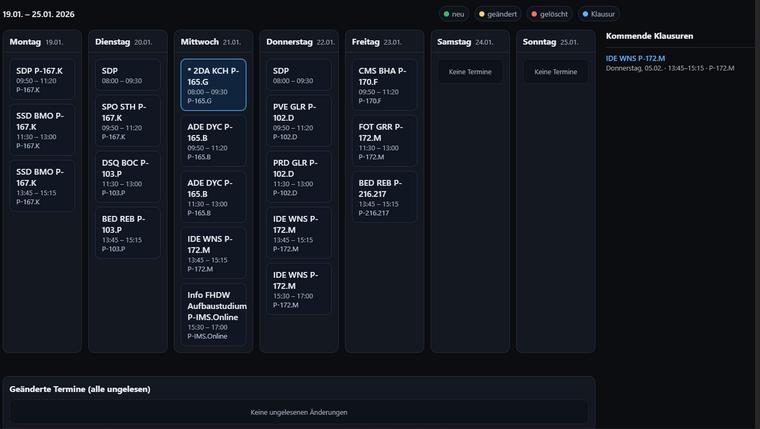
Task: Click the 'gelöscht' legend chip
Action: pos(549,14)
